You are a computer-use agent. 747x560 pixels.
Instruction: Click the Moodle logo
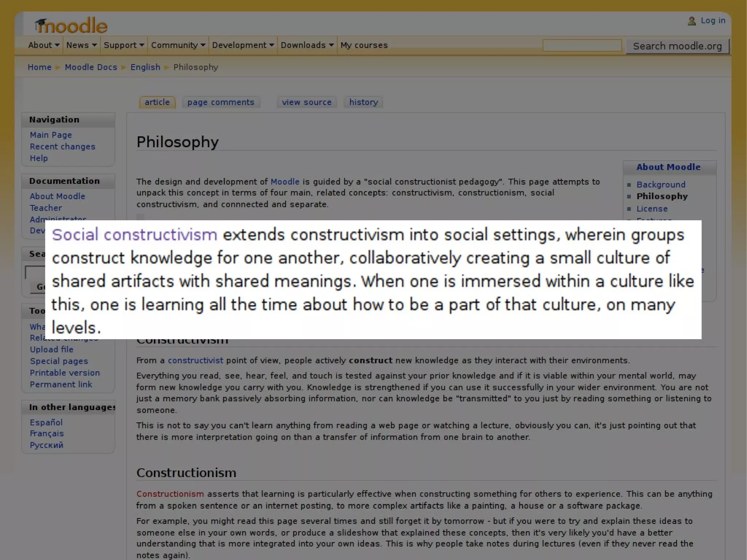(71, 26)
